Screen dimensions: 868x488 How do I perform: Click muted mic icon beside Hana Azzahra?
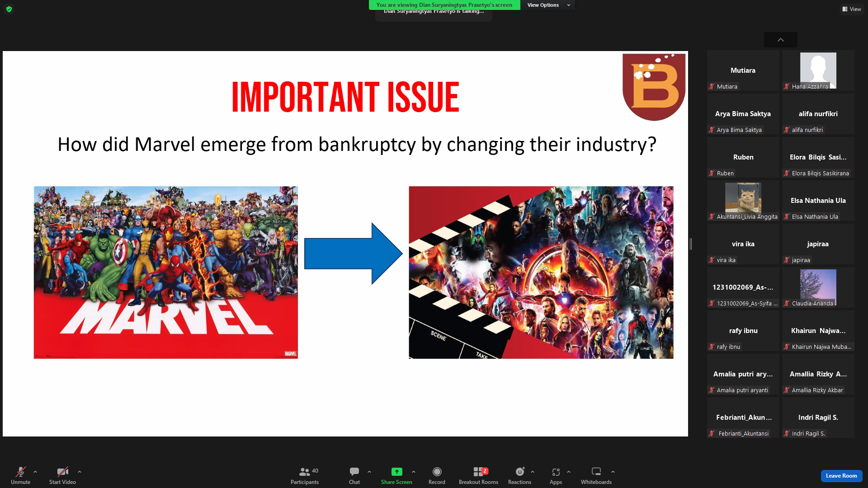pyautogui.click(x=787, y=86)
